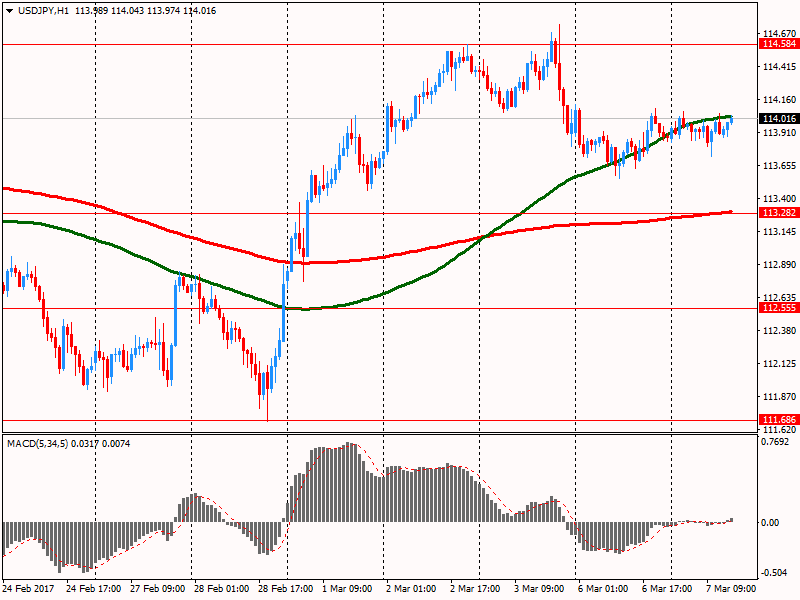This screenshot has width=800, height=600.
Task: Click the current price label 114.016
Action: [778, 118]
